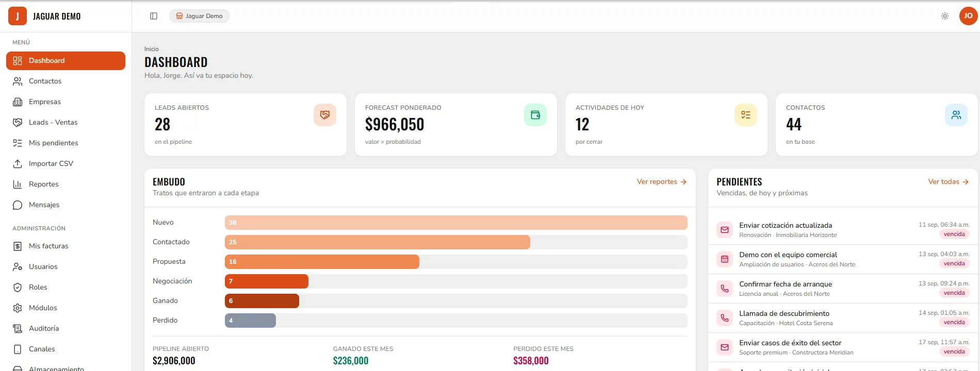
Task: Open task Enviar casos de éxito del sector
Action: pos(843,347)
